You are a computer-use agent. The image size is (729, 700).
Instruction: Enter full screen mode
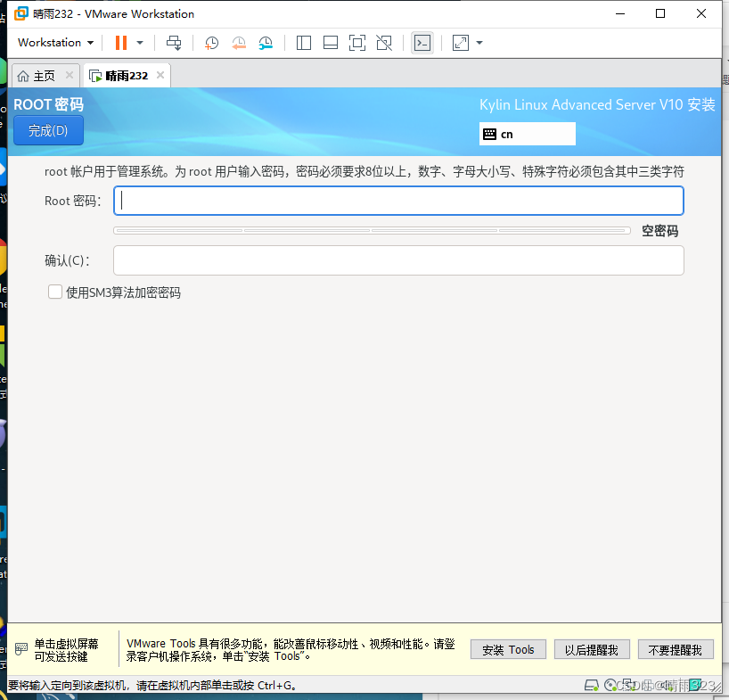357,43
